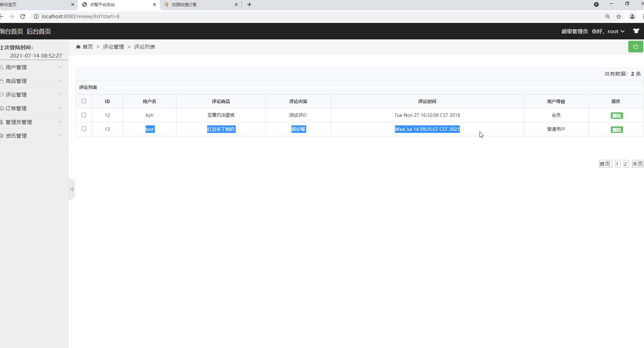Click 普通用户 user level cell
This screenshot has width=644, height=348.
[556, 129]
